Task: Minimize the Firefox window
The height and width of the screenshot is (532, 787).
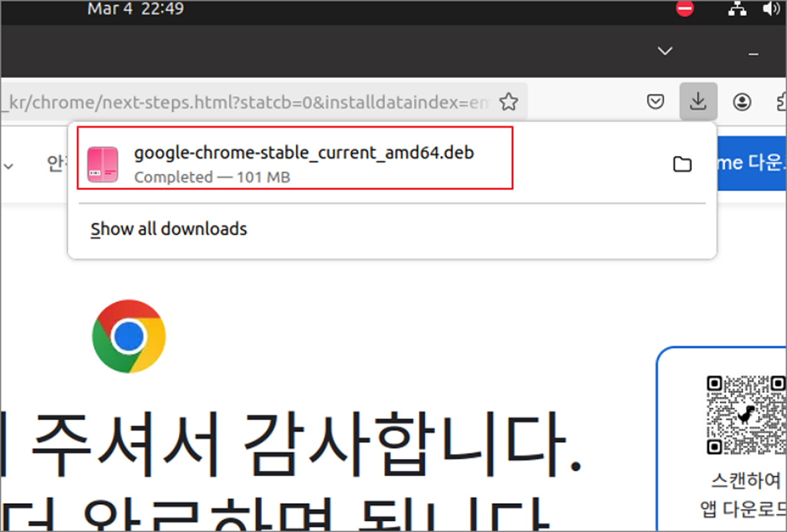Action: click(753, 54)
